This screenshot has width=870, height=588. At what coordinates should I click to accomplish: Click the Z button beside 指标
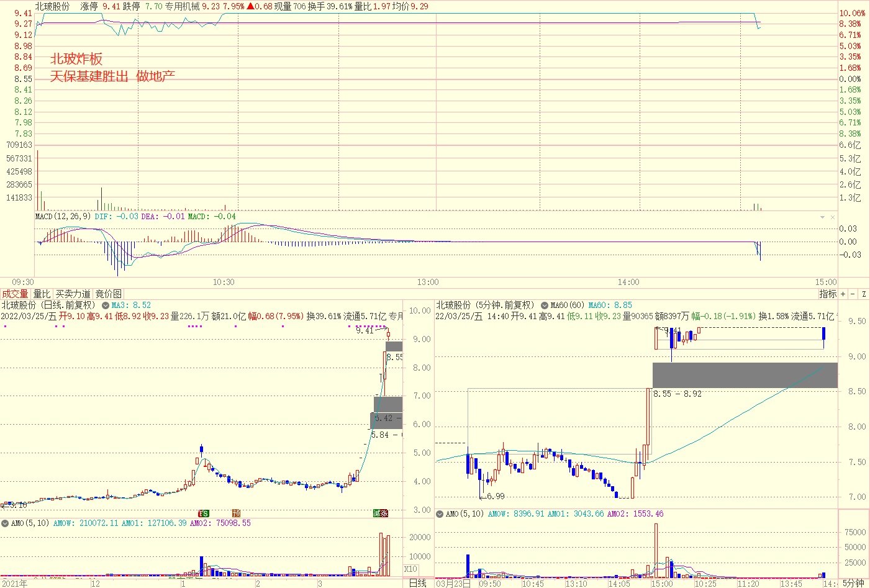point(863,294)
